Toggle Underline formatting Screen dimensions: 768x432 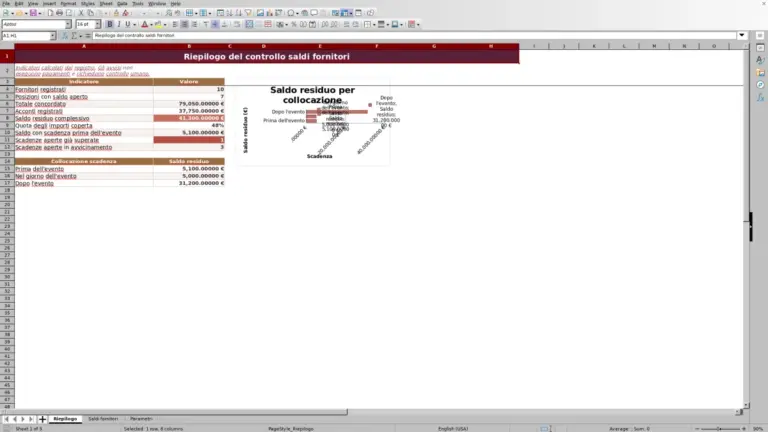(128, 24)
